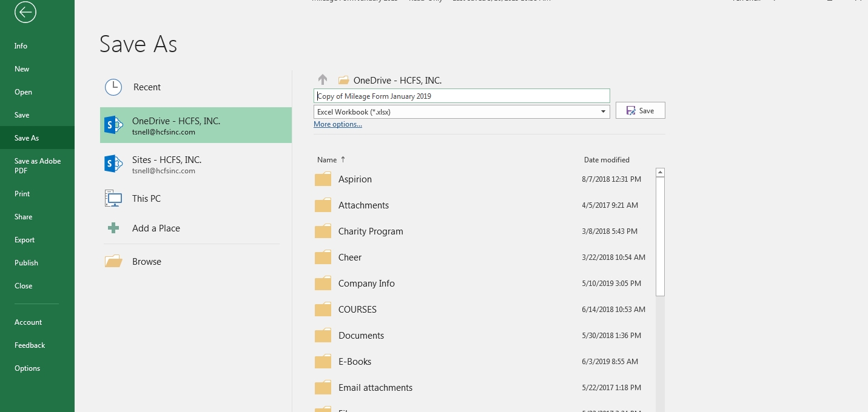
Task: Click the Browse folder icon
Action: 113,262
